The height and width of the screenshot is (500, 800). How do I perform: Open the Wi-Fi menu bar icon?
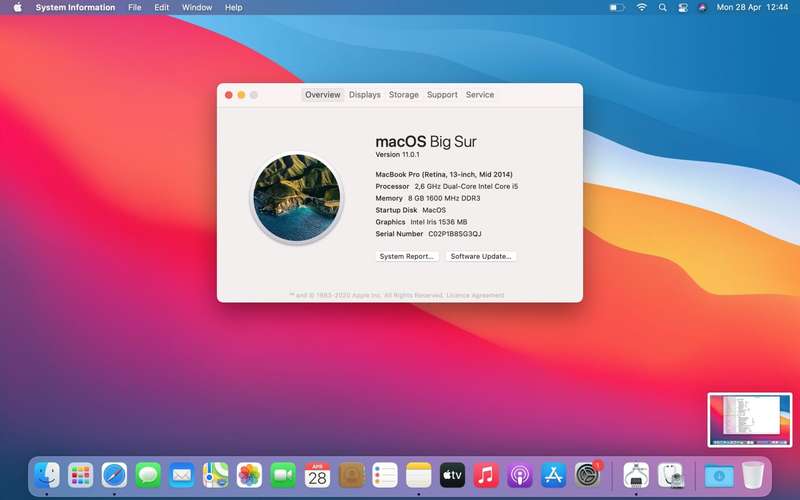(x=642, y=8)
